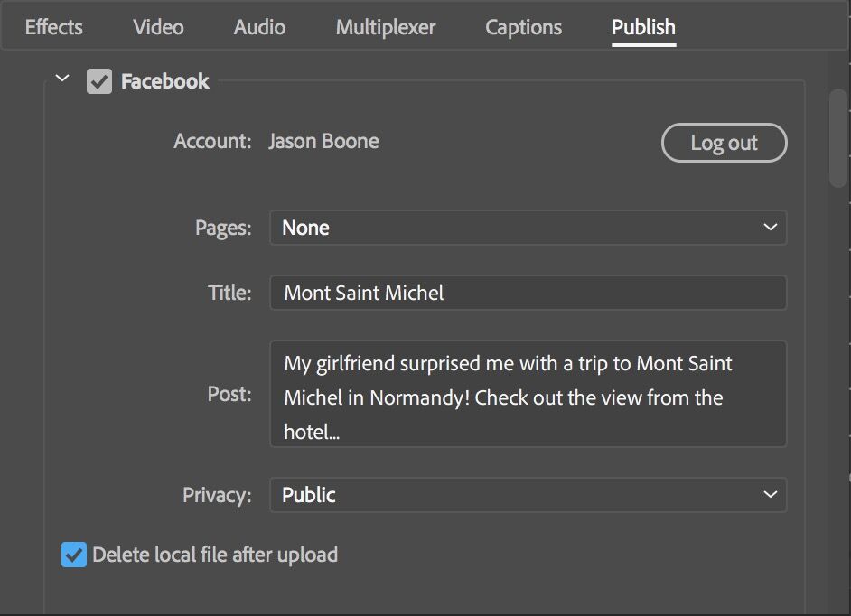This screenshot has width=851, height=616.
Task: Toggle Delete local file after upload checkbox
Action: pos(74,555)
